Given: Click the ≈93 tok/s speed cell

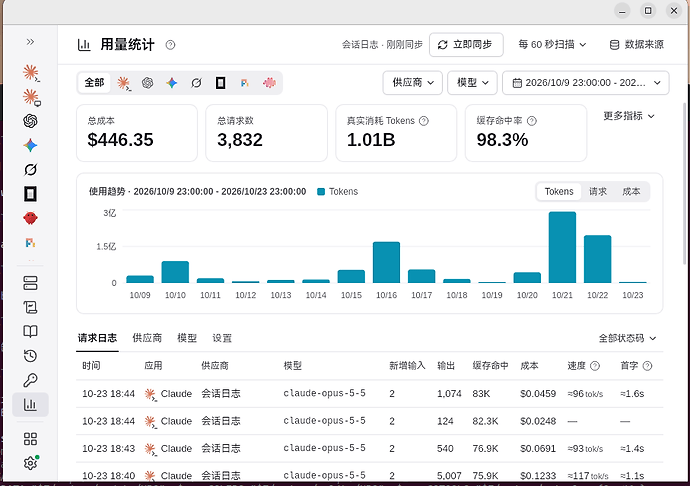Looking at the screenshot, I should pos(585,449).
